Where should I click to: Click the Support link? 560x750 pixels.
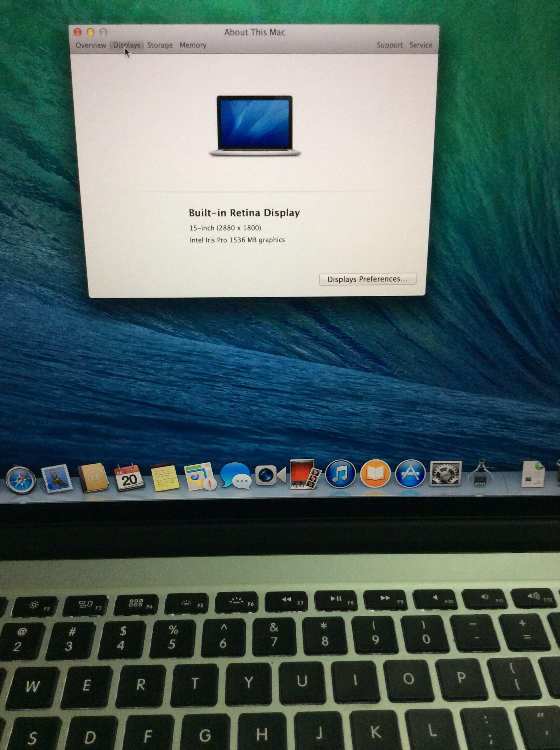pos(390,45)
